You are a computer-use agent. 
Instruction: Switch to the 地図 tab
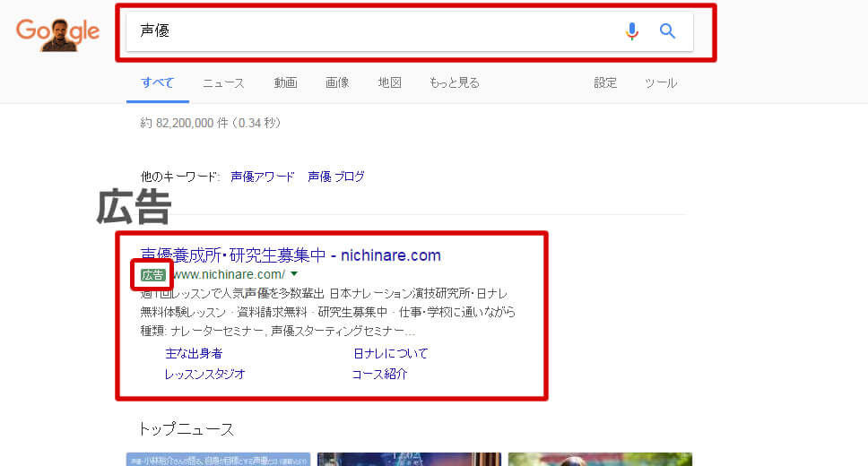click(x=390, y=83)
